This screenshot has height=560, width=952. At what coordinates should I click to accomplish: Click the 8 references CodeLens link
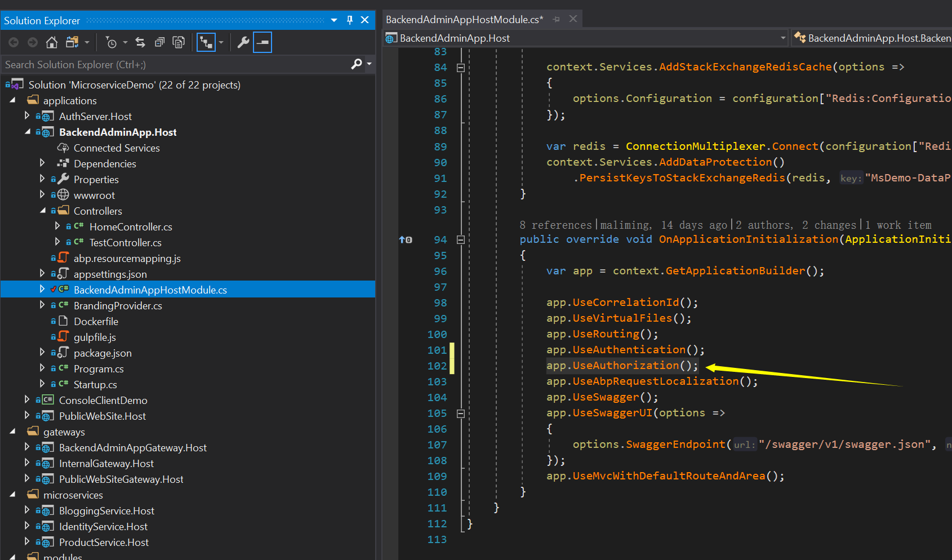(555, 225)
